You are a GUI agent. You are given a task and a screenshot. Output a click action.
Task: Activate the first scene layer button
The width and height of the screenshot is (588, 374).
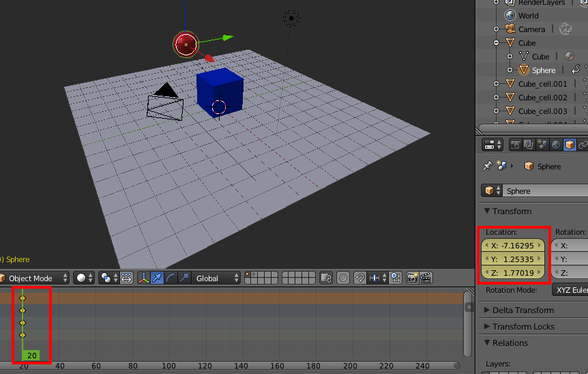247,275
